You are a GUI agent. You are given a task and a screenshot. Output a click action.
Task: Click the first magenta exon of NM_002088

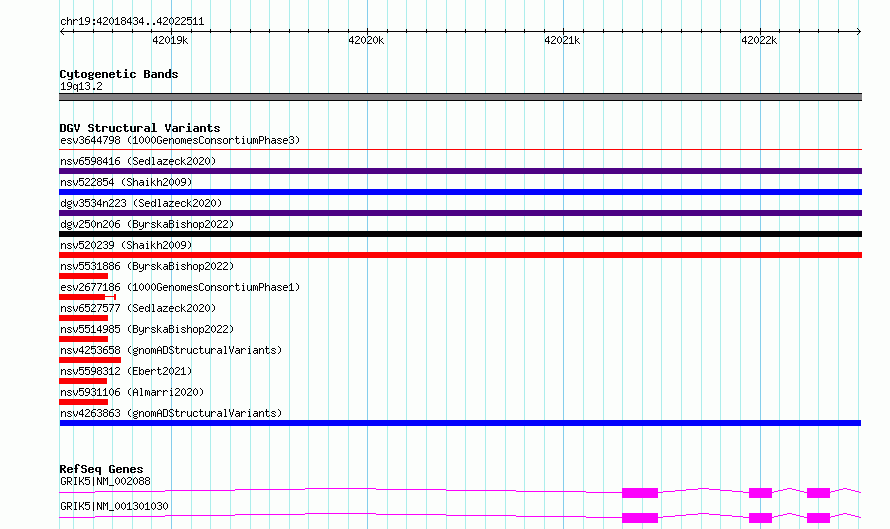click(x=640, y=493)
